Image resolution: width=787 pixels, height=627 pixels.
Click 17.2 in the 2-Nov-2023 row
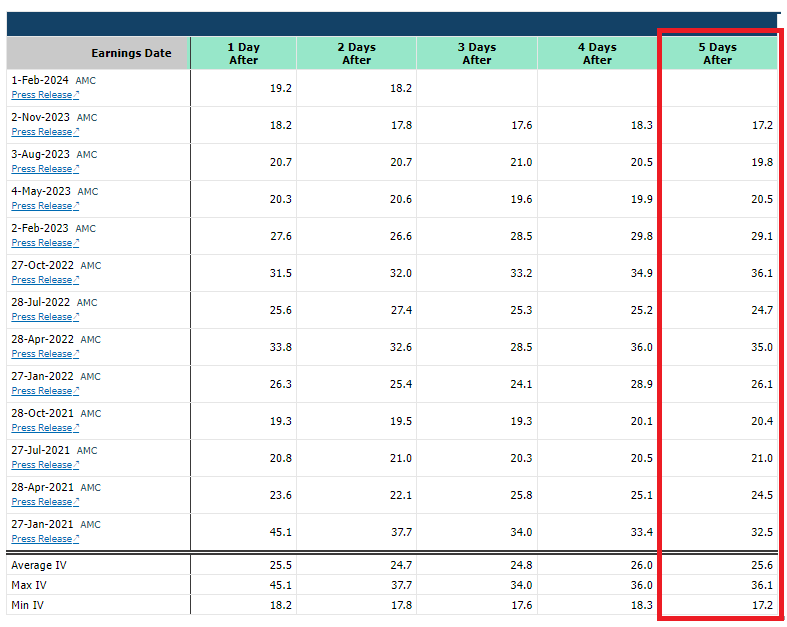coord(762,126)
